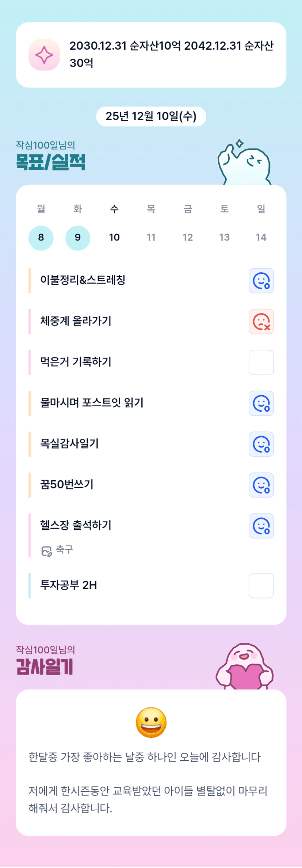Check the empty box for 투자공부 2H

point(261,585)
